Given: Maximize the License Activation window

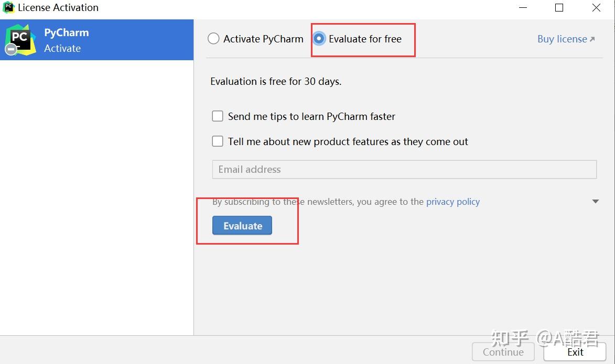Looking at the screenshot, I should click(559, 7).
